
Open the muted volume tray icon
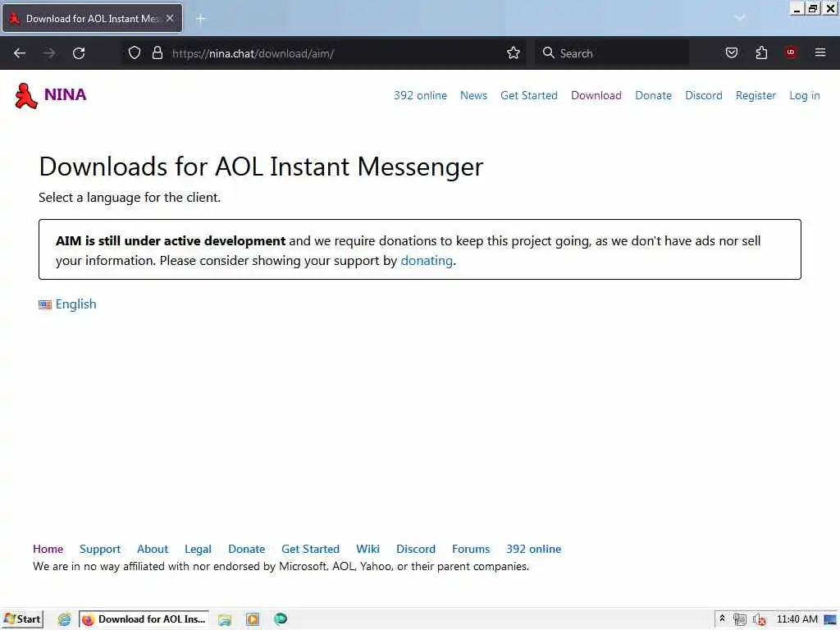(x=759, y=619)
